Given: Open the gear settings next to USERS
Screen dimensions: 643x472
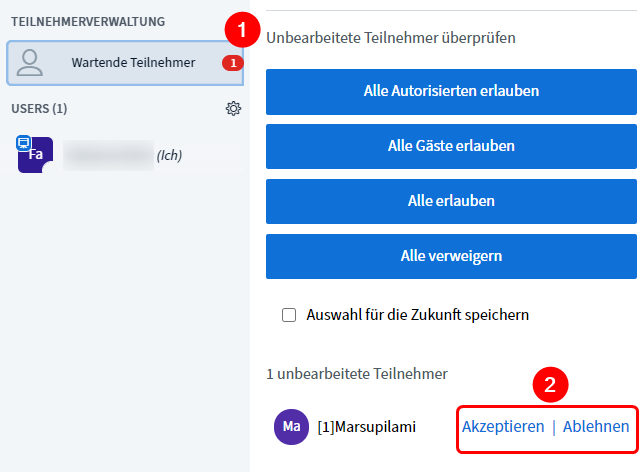Looking at the screenshot, I should pos(233,108).
